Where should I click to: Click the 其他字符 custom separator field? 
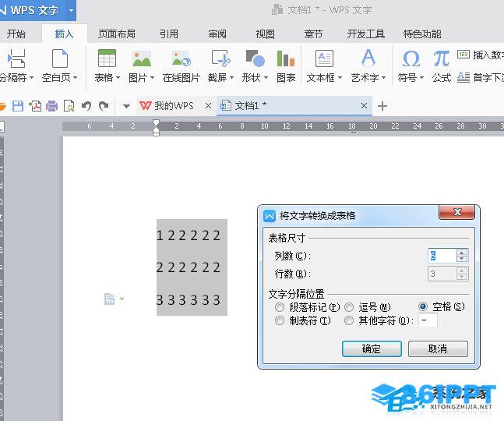point(428,320)
